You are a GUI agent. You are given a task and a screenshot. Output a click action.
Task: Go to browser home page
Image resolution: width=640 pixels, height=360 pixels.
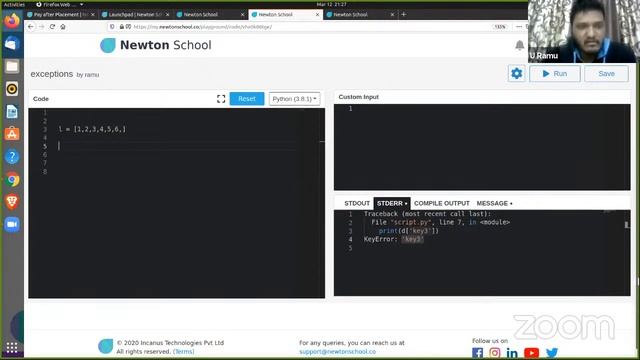click(63, 27)
